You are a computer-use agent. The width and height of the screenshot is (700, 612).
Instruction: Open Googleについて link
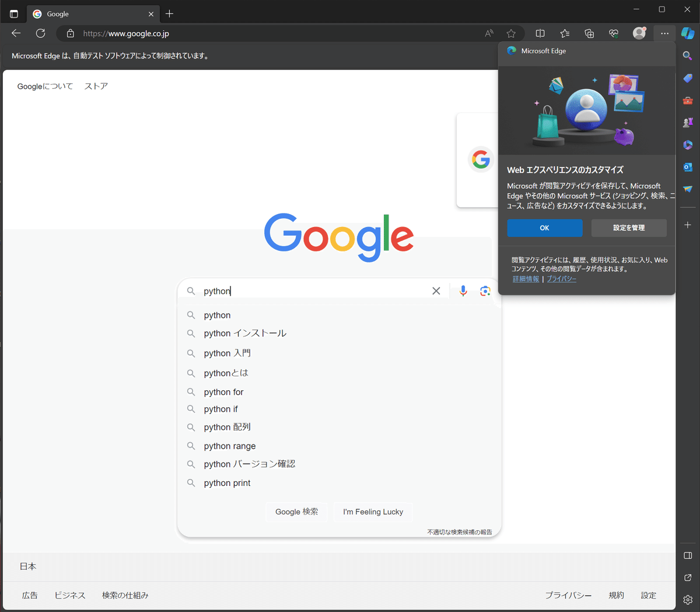[x=45, y=86]
